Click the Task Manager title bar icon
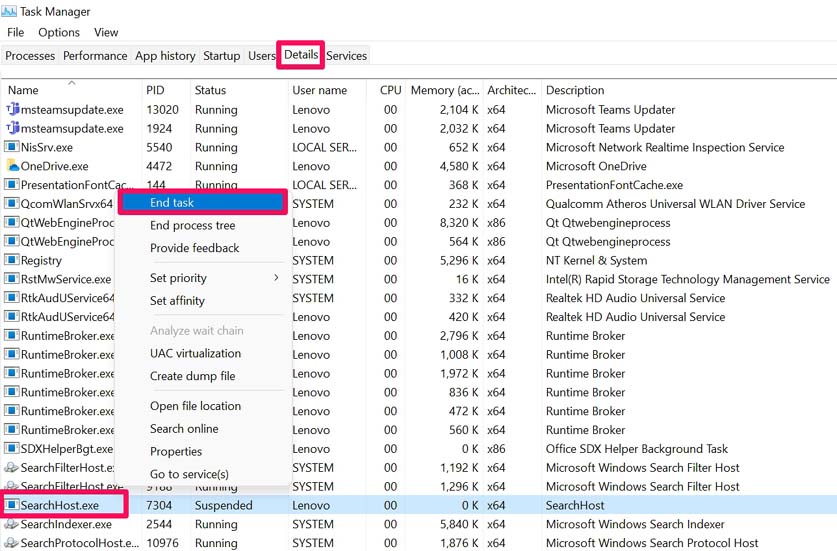 pyautogui.click(x=9, y=11)
